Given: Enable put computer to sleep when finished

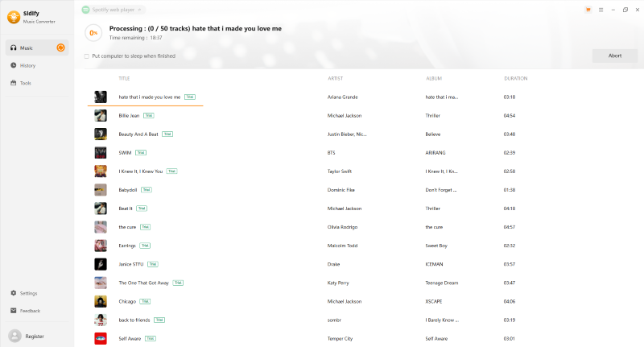Looking at the screenshot, I should (x=87, y=56).
